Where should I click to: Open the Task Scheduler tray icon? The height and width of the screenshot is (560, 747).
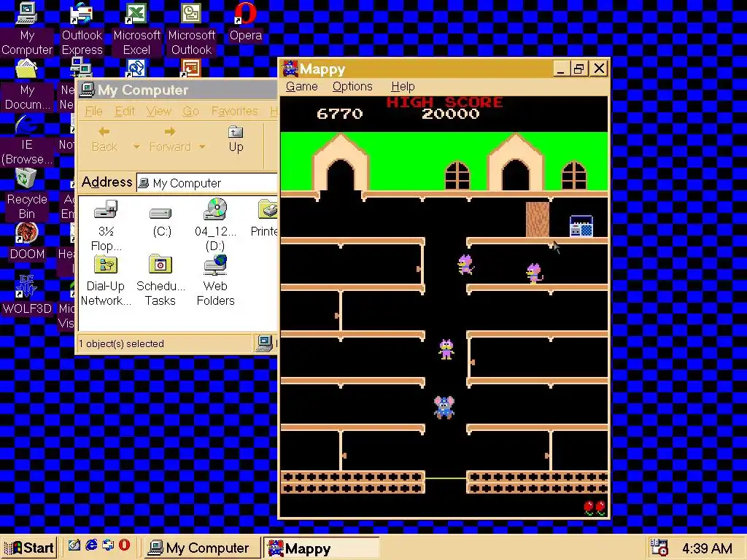click(659, 548)
